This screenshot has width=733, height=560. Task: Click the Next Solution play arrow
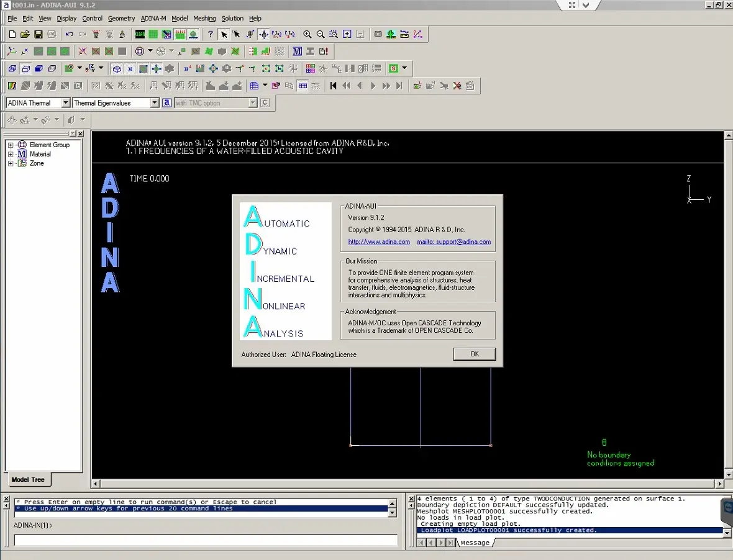pos(373,86)
